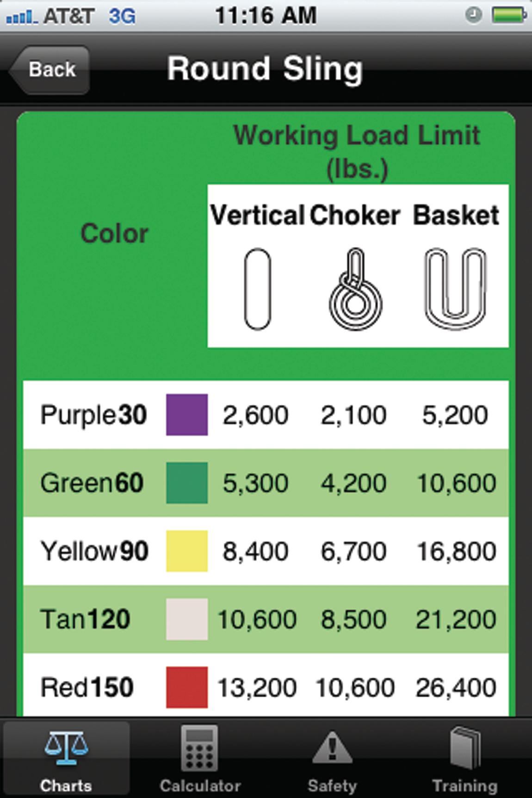This screenshot has height=798, width=532.
Task: Tap the yellow color swatch
Action: [x=187, y=551]
